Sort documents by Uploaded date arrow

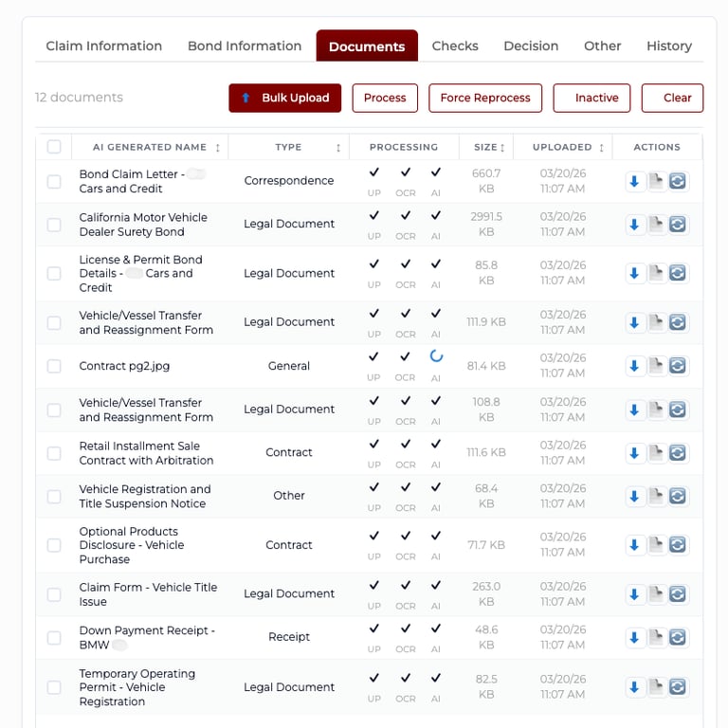601,148
